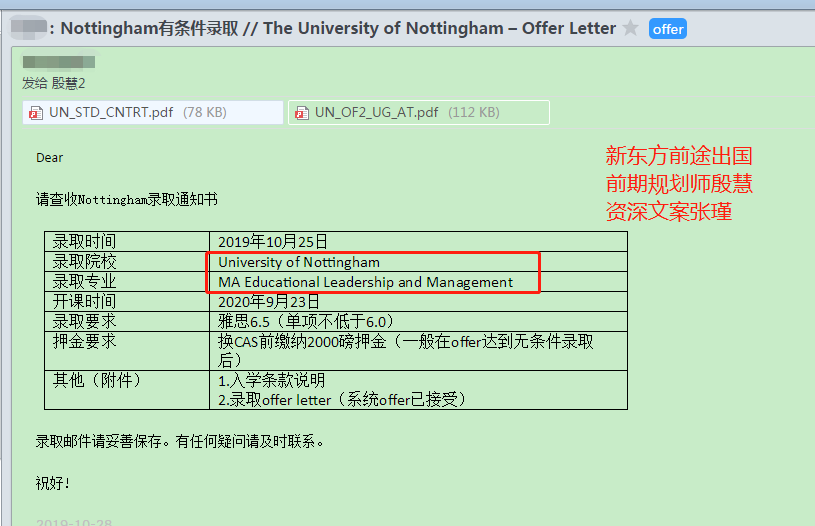Screen dimensions: 815x526
Task: Open the UN_OF2_UG_AT.pdf attachment
Action: 376,113
